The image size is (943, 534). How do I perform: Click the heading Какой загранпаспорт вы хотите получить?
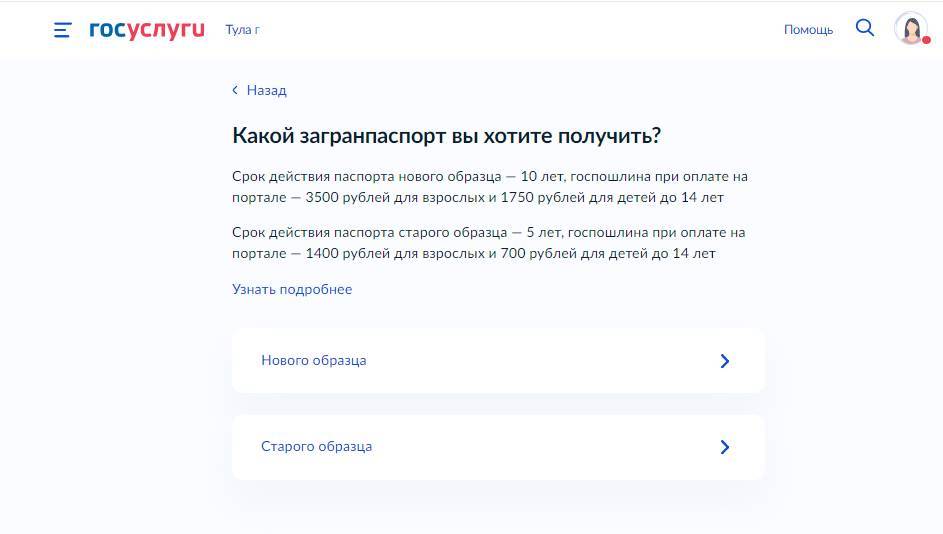pyautogui.click(x=446, y=136)
